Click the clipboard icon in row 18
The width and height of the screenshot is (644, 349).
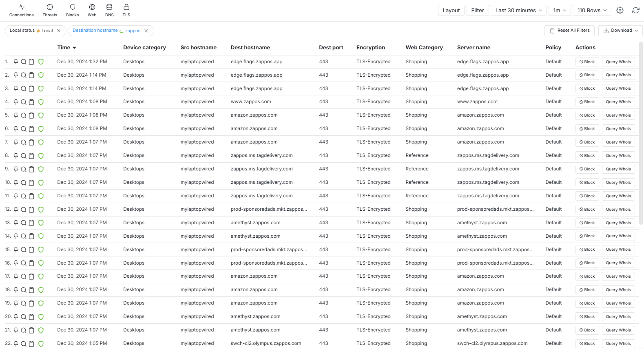click(31, 290)
